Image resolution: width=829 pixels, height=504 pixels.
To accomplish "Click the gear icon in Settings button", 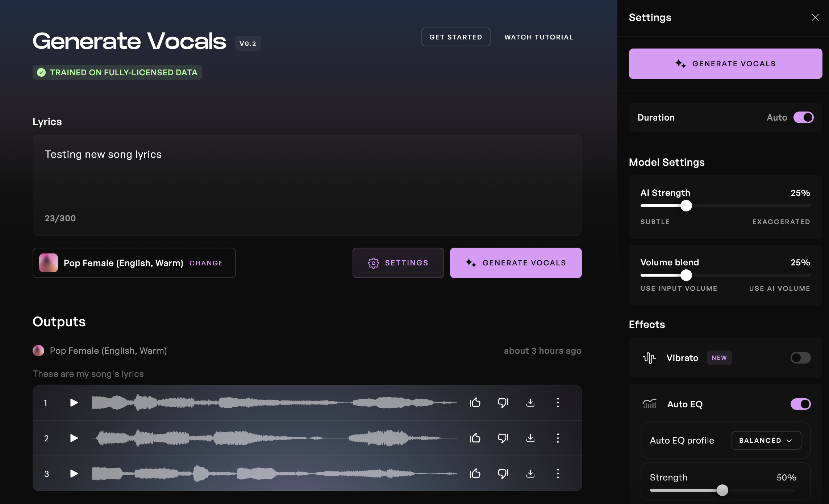I will (x=374, y=263).
